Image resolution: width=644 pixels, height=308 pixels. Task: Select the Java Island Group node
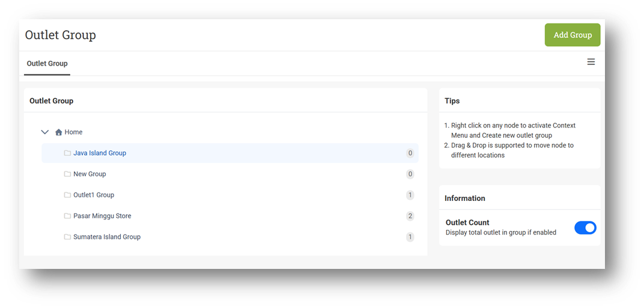click(x=100, y=153)
